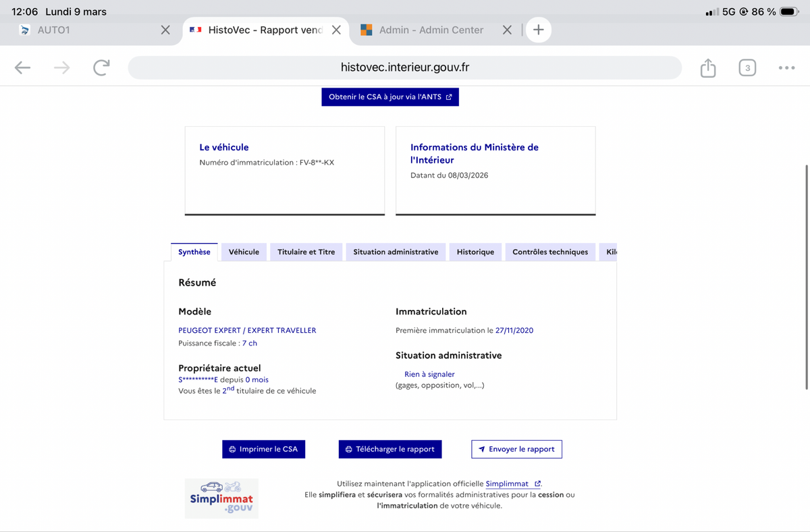The width and height of the screenshot is (810, 532).
Task: Open the Historique tab
Action: [x=475, y=252]
